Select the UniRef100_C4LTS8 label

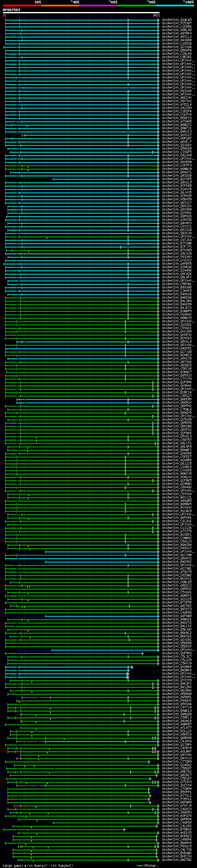coord(176,849)
